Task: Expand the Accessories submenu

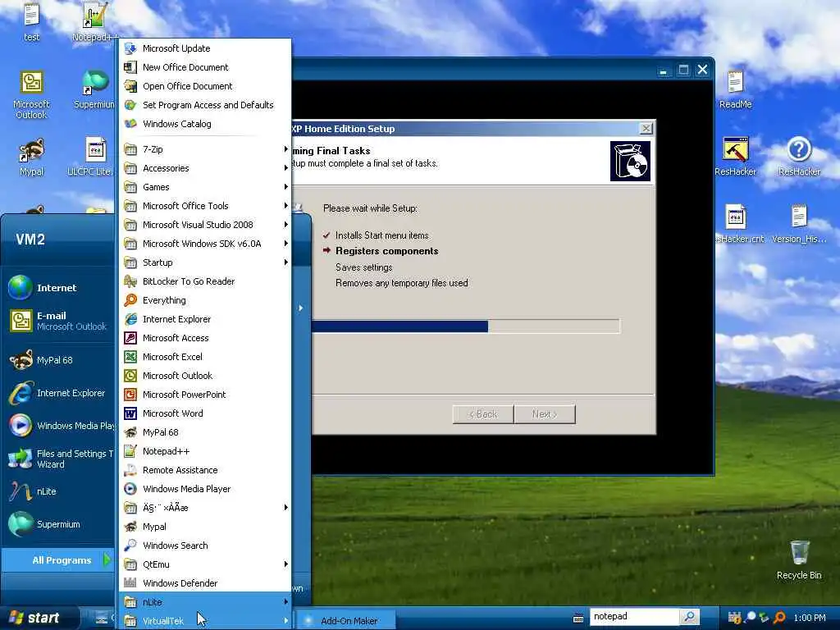Action: 205,168
